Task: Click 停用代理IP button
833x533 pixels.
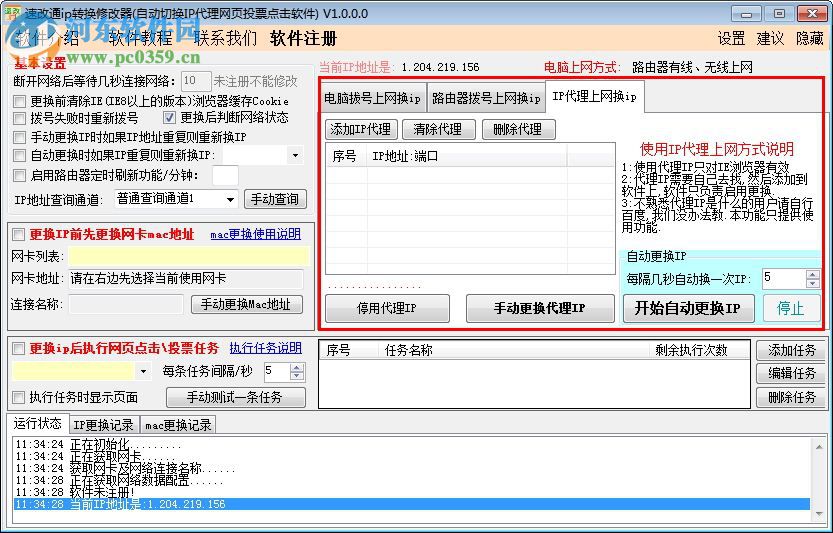Action: pyautogui.click(x=387, y=308)
